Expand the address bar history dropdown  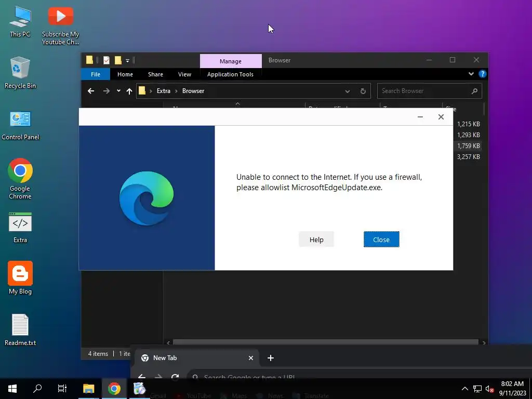(x=347, y=91)
